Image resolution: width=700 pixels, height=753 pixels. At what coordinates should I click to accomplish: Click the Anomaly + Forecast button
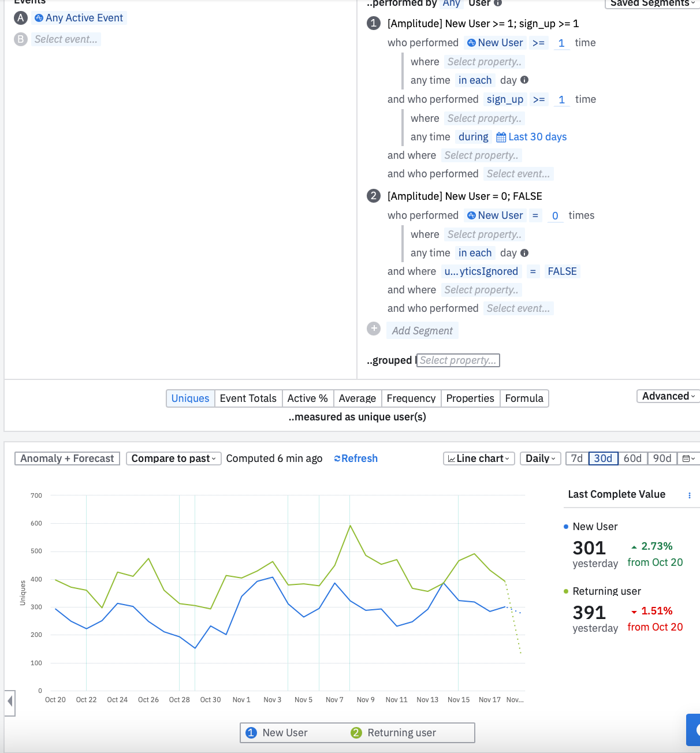pyautogui.click(x=67, y=458)
